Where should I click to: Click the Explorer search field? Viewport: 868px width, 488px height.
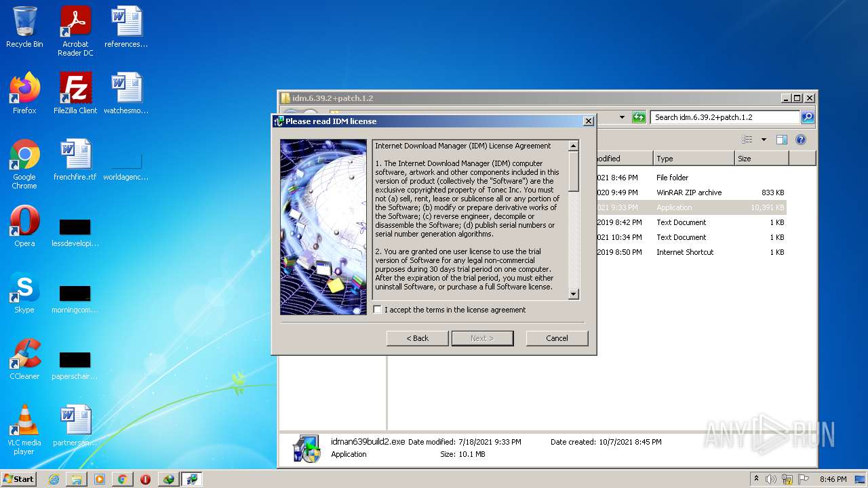point(725,117)
